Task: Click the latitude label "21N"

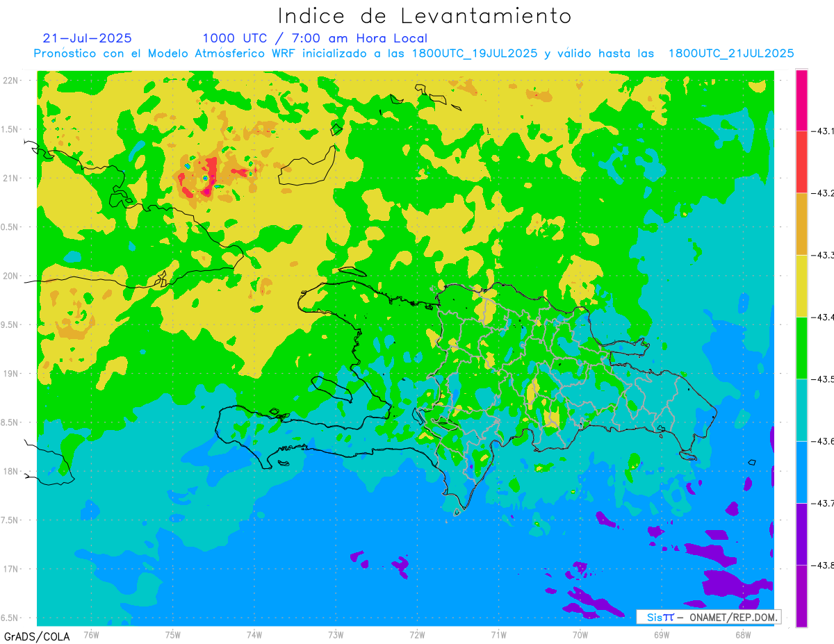Action: click(11, 179)
